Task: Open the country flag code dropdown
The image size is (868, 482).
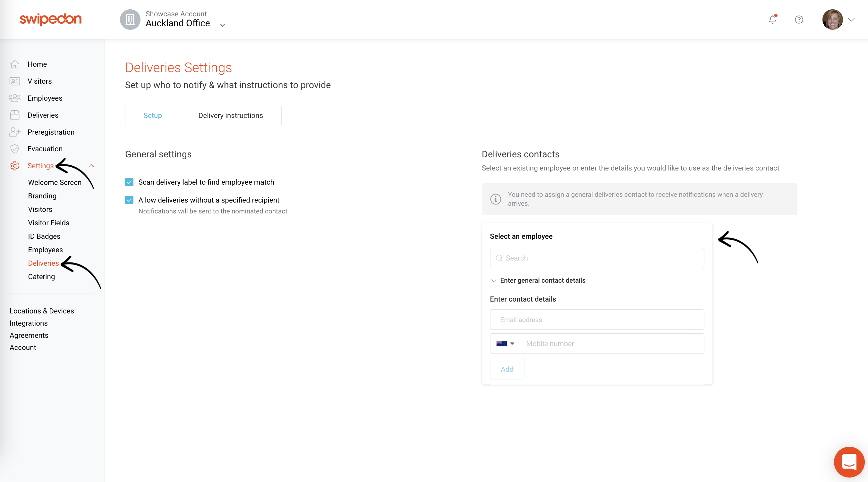Action: click(505, 343)
